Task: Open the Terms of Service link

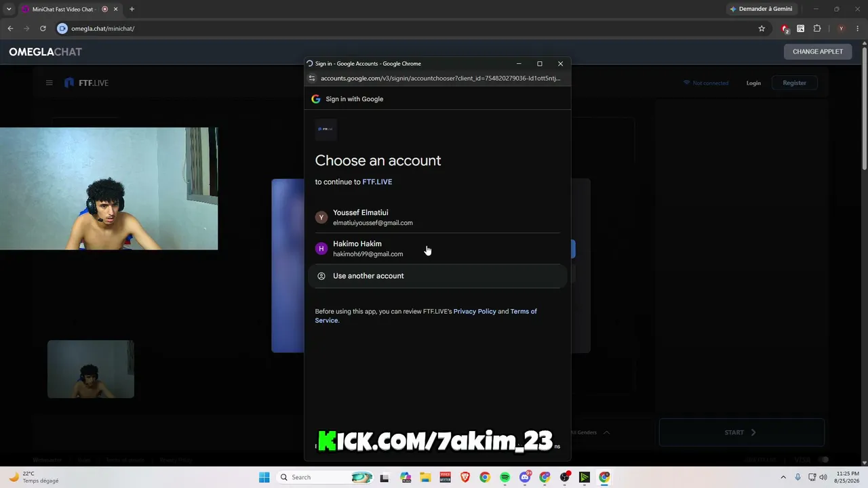Action: point(426,316)
